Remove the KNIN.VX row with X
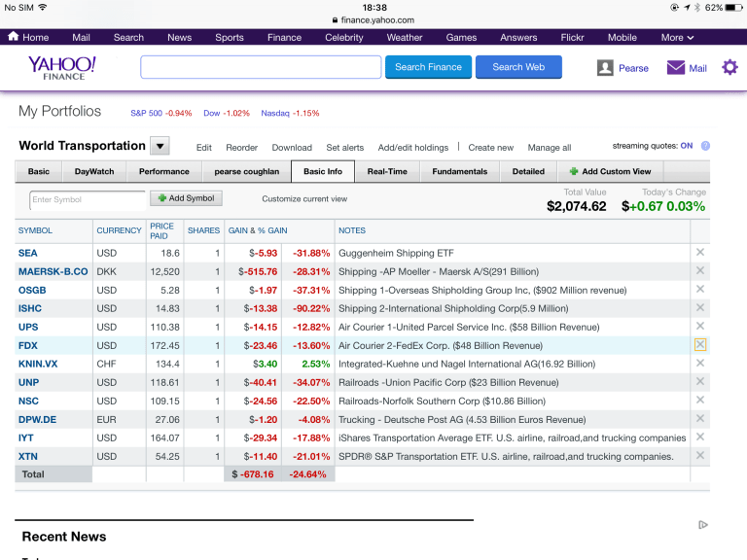Viewport: 747px width, 560px height. tap(700, 363)
